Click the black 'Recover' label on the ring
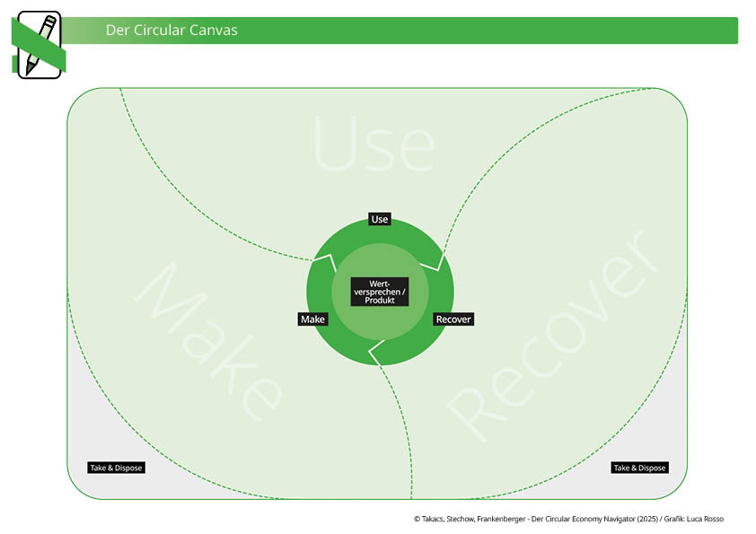Viewport: 756px width, 534px height. point(453,320)
